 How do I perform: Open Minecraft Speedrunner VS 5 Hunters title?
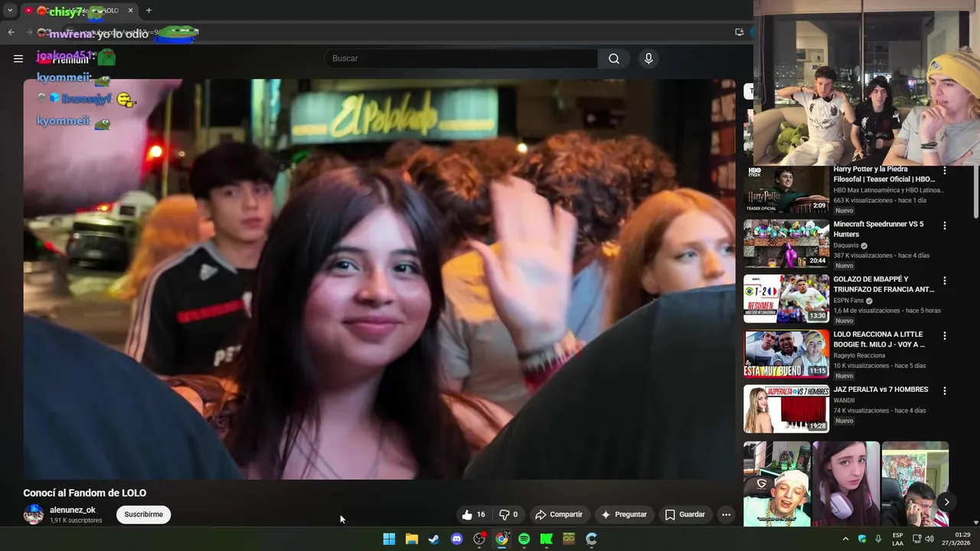tap(878, 229)
